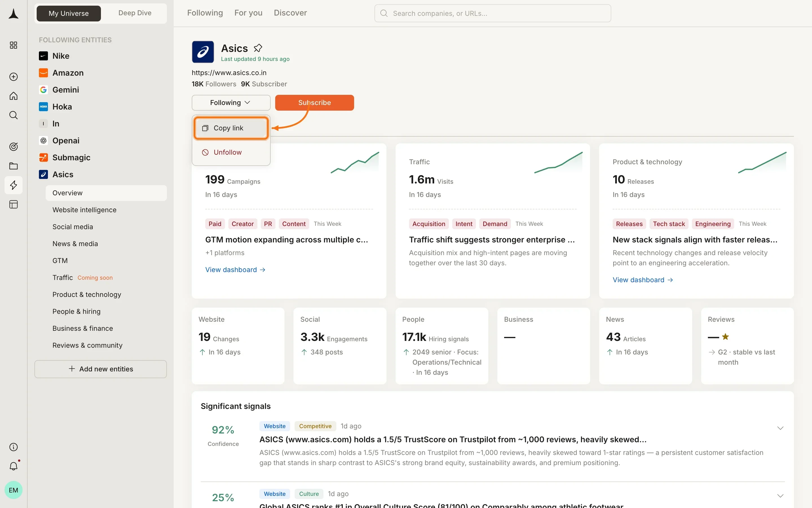
Task: Click the search companies input field
Action: (493, 14)
